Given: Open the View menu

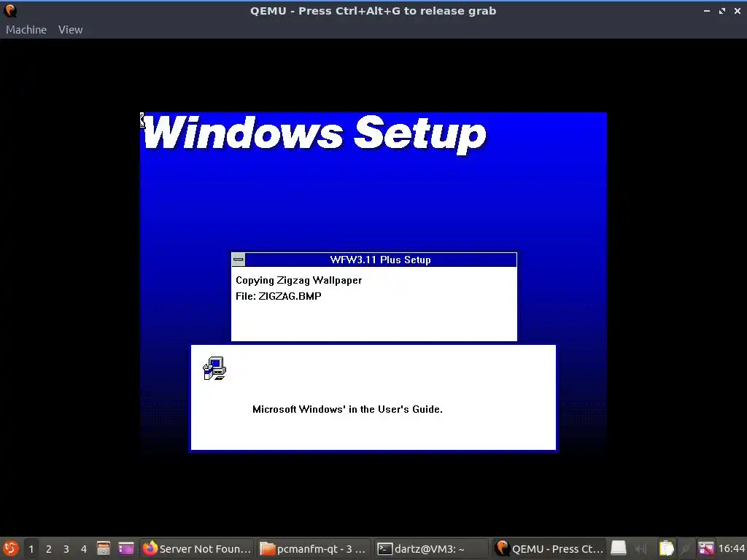Looking at the screenshot, I should 71,29.
